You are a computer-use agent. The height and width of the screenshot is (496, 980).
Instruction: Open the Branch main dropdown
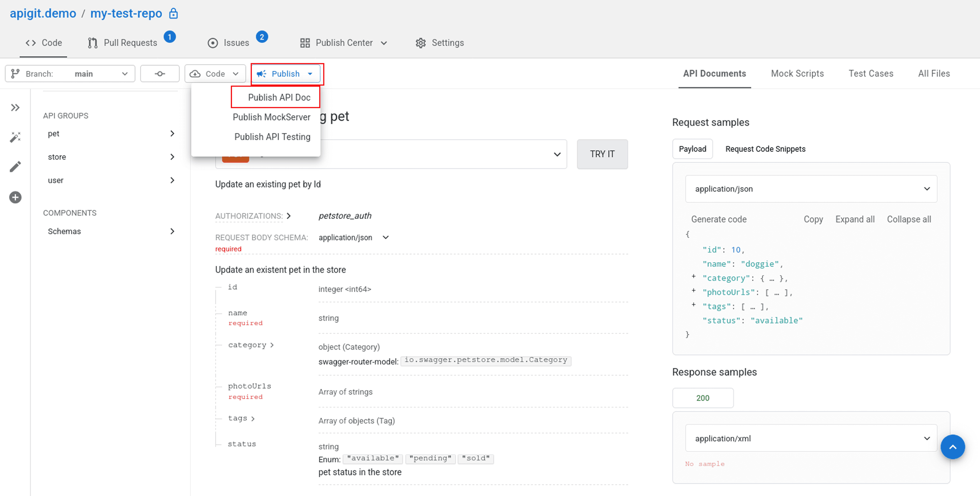(x=70, y=73)
